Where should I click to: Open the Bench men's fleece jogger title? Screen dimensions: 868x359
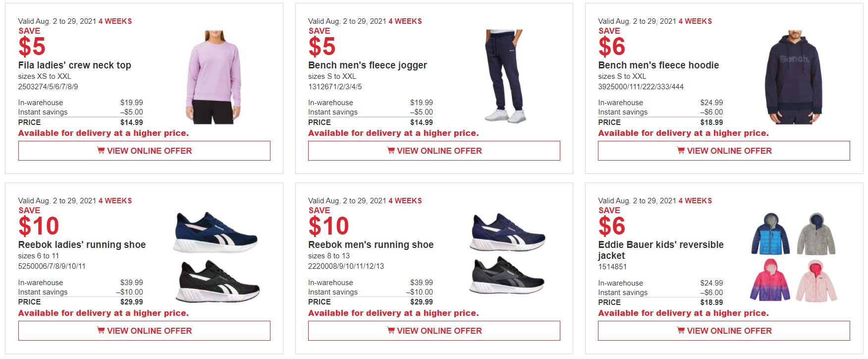pyautogui.click(x=368, y=65)
